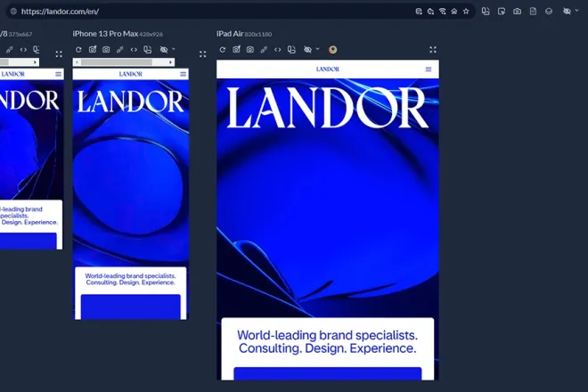Focus iPad Air with expand corners icon
588x392 pixels.
(433, 50)
